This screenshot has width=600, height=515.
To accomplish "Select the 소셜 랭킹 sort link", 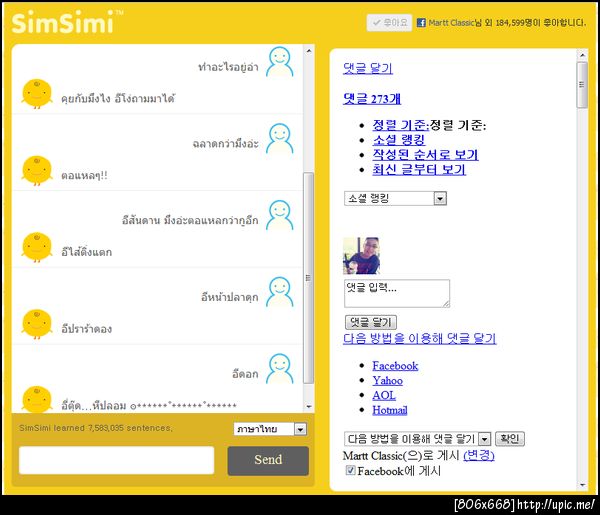I will [399, 140].
